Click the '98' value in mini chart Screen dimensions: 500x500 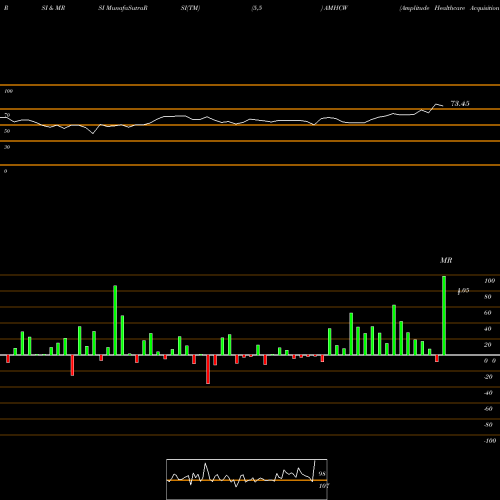point(322,474)
